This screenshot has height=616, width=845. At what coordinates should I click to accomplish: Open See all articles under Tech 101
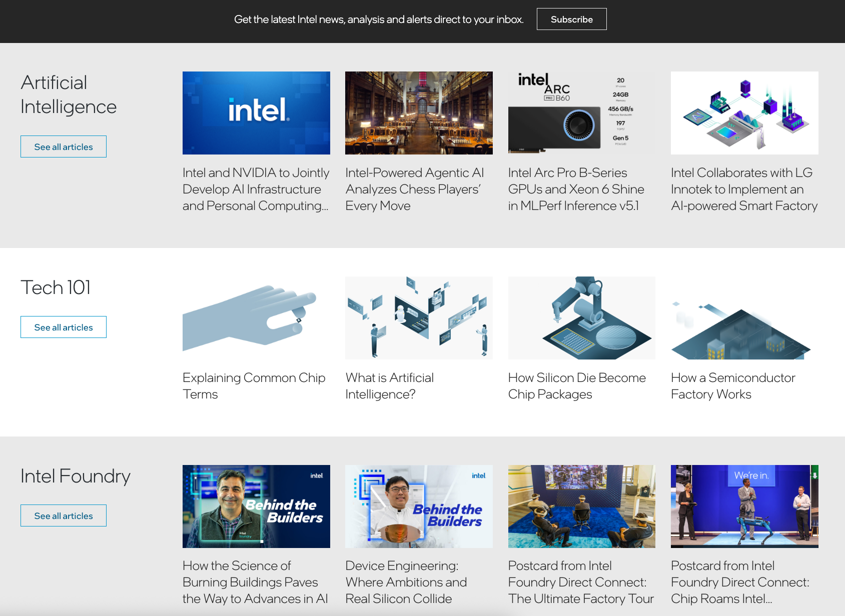pyautogui.click(x=64, y=327)
